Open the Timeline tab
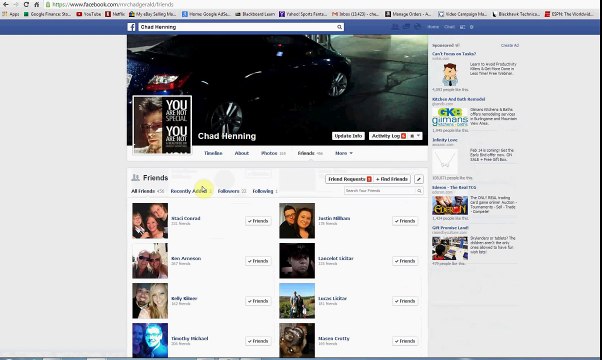This screenshot has width=602, height=360. 213,153
